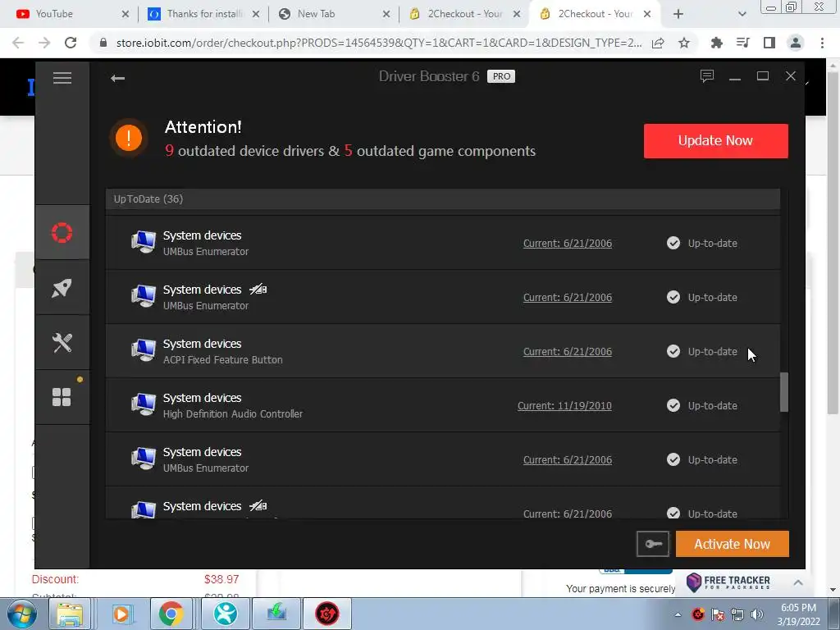Image resolution: width=840 pixels, height=630 pixels.
Task: Show hidden system tray icons
Action: point(678,614)
